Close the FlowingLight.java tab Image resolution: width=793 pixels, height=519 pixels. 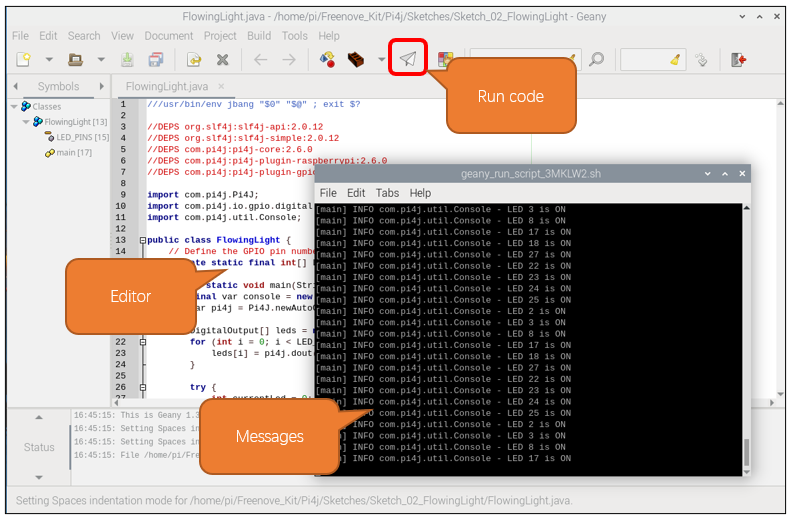[x=221, y=86]
